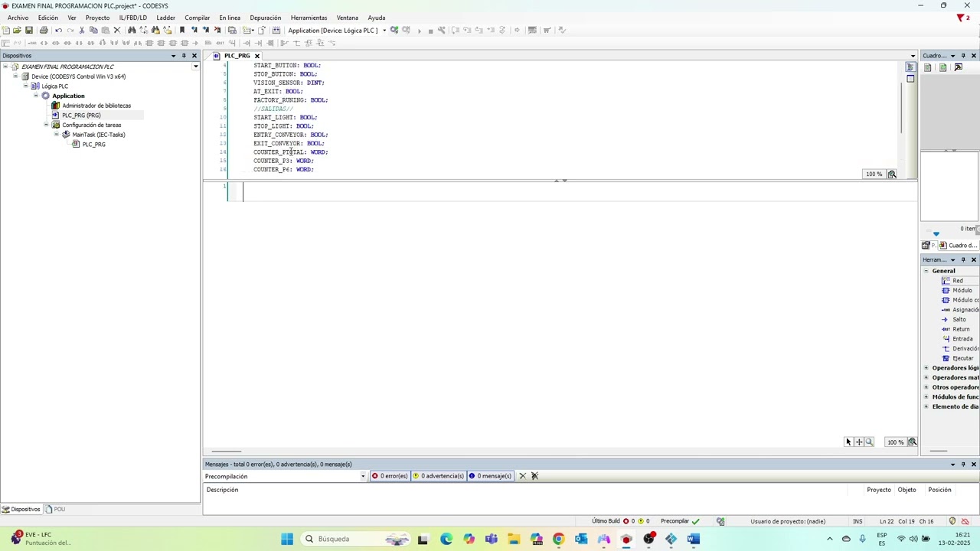Viewport: 980px width, 551px height.
Task: Click the declaration editor vertical scrollbar
Action: click(902, 107)
